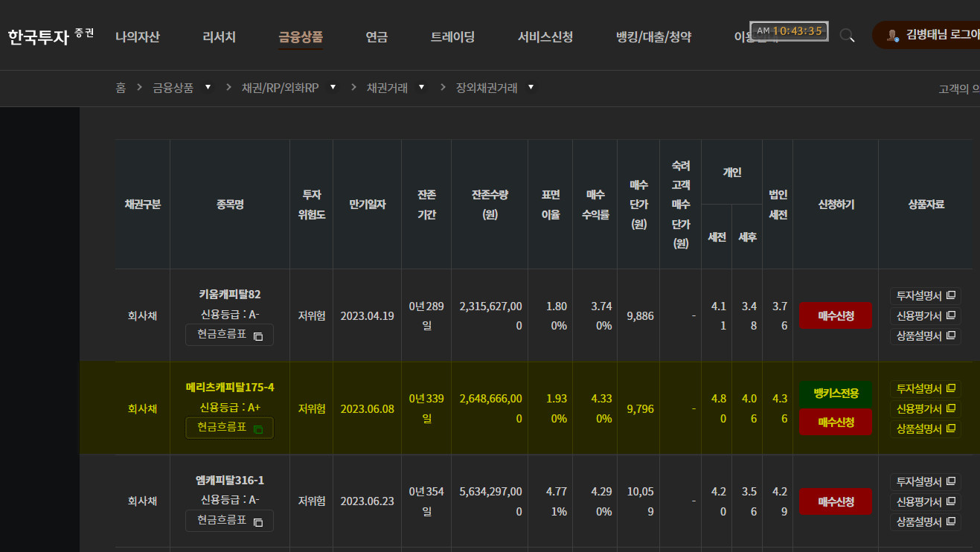Click the user avatar icon beside 김병태님
This screenshot has height=552, width=980.
tap(891, 35)
